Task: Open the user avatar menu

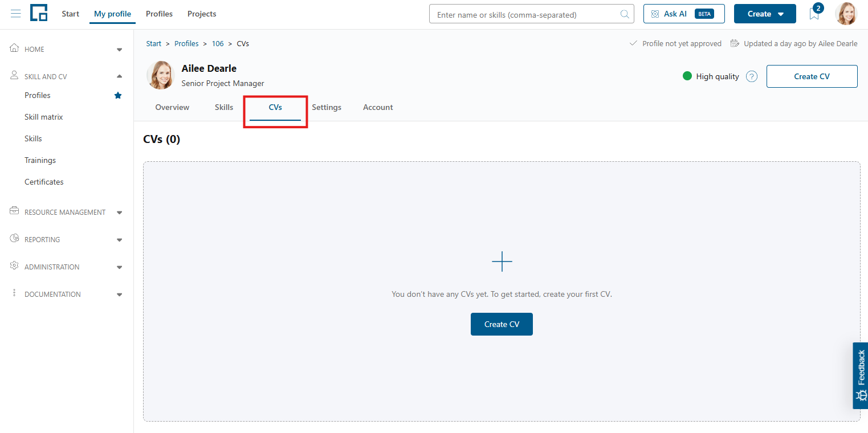Action: 846,14
